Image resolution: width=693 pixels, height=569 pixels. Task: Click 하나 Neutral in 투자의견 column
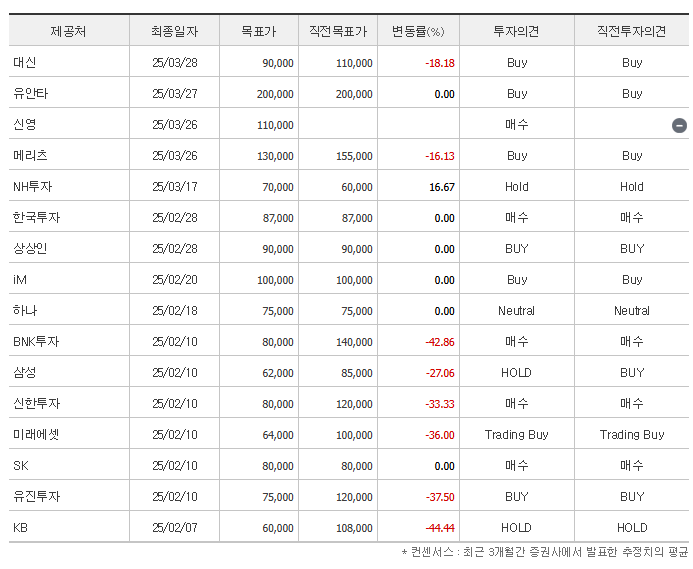coord(517,311)
